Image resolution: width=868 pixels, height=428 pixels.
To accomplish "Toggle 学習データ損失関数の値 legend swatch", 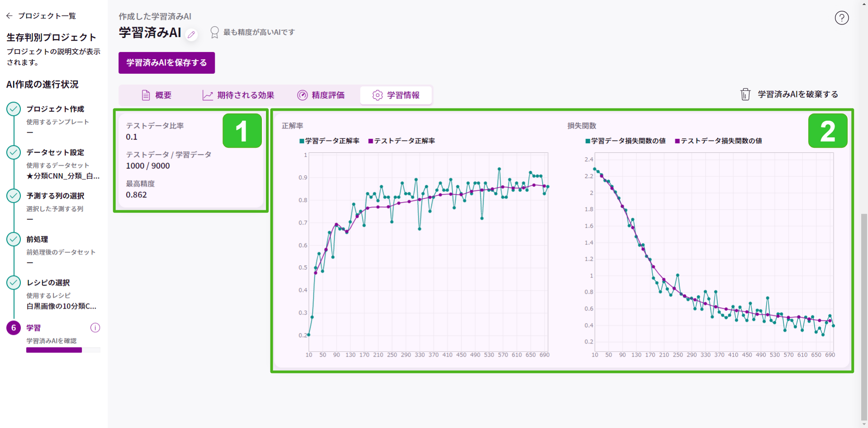I will 588,141.
